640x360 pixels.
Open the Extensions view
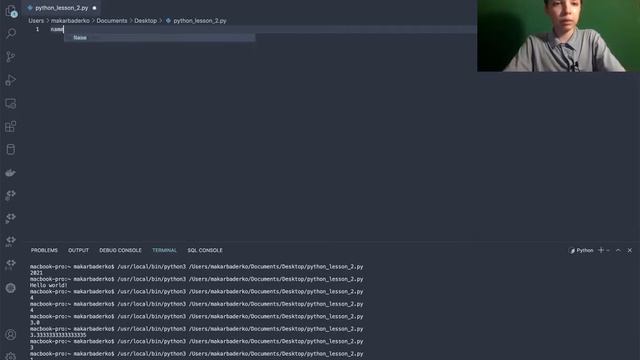point(11,126)
